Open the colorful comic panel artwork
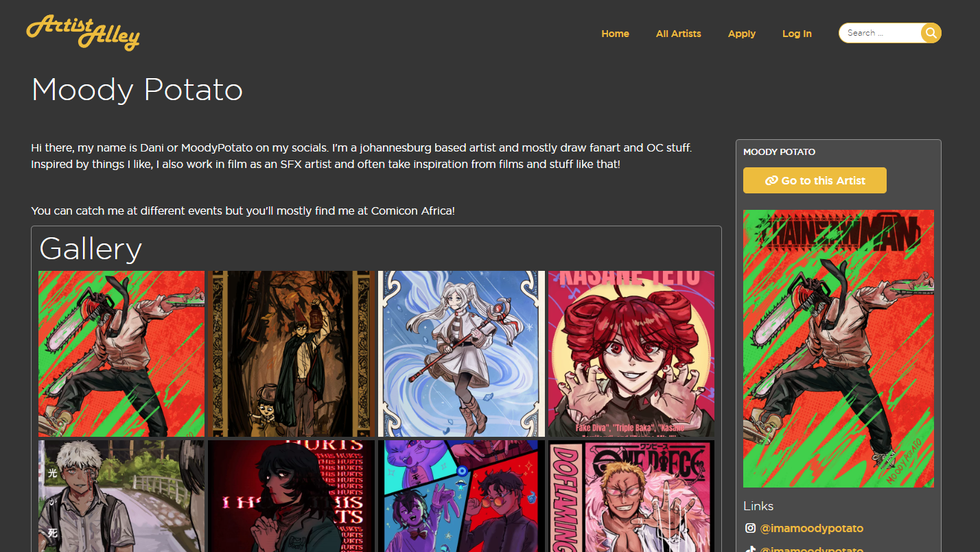 (x=461, y=496)
